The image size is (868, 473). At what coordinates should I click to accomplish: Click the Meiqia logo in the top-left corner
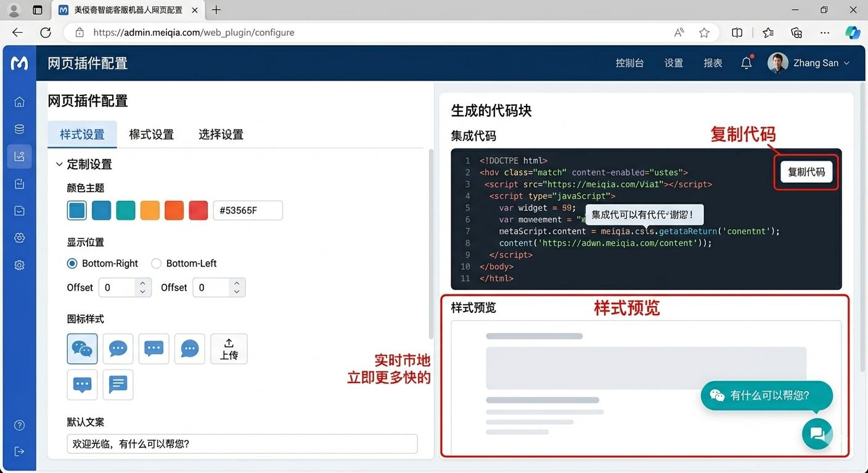(x=19, y=62)
